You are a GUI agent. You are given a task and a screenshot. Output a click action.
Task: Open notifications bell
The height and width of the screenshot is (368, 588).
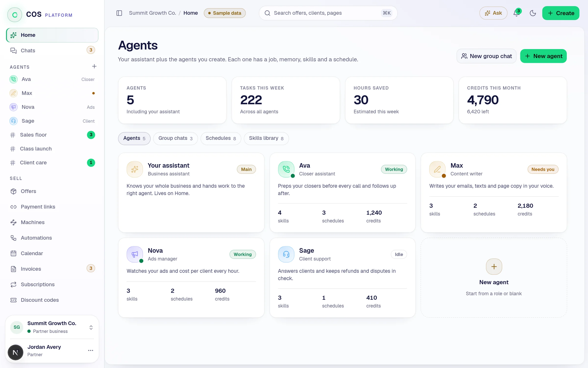[516, 13]
